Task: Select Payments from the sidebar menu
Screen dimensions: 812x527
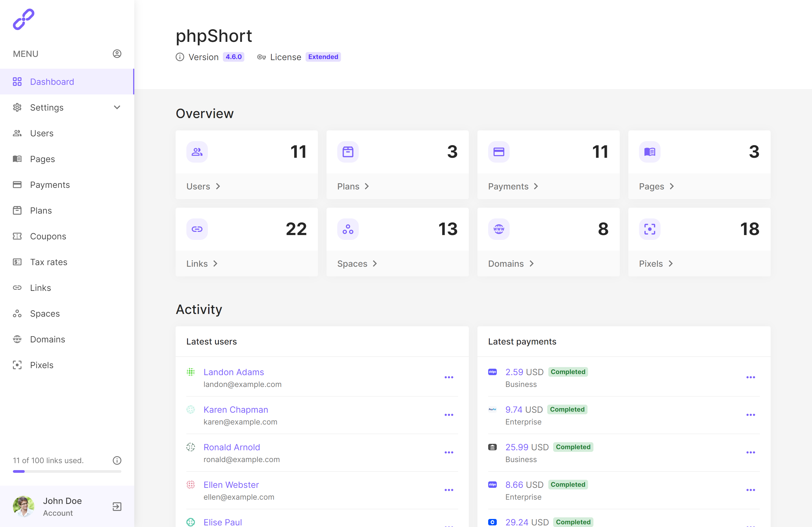Action: (50, 184)
